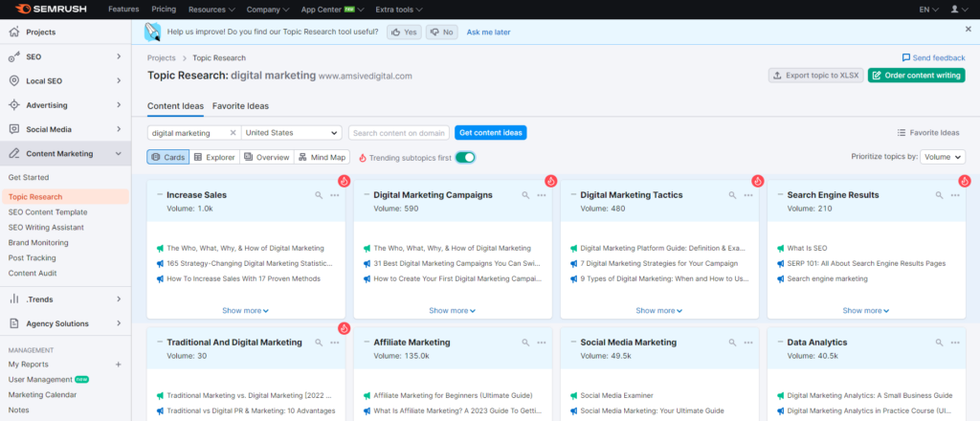Toggle Trending subtopics first switch
This screenshot has height=421, width=980.
tap(465, 157)
